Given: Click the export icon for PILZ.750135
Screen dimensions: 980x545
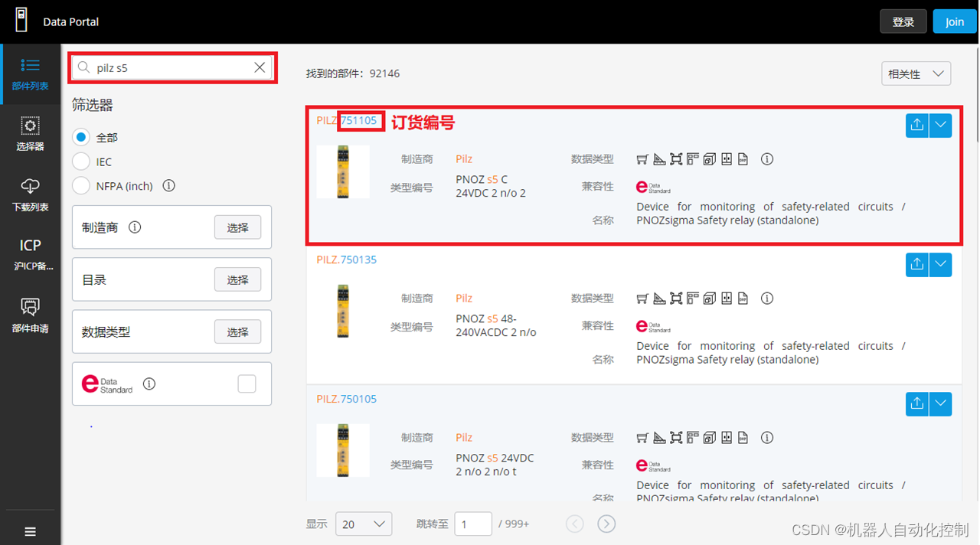Looking at the screenshot, I should click(x=916, y=265).
